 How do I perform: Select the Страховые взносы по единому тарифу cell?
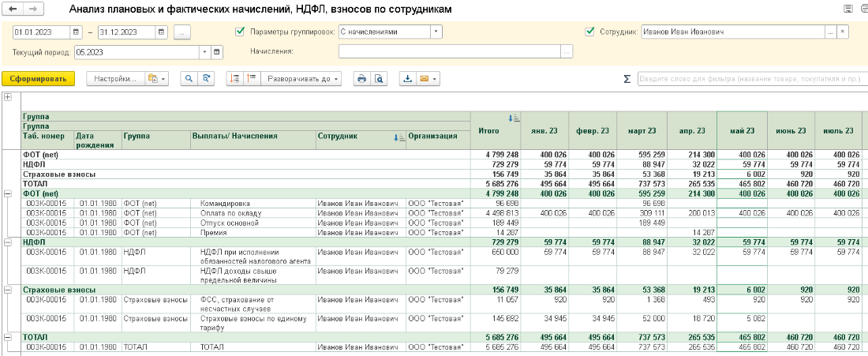click(x=253, y=324)
